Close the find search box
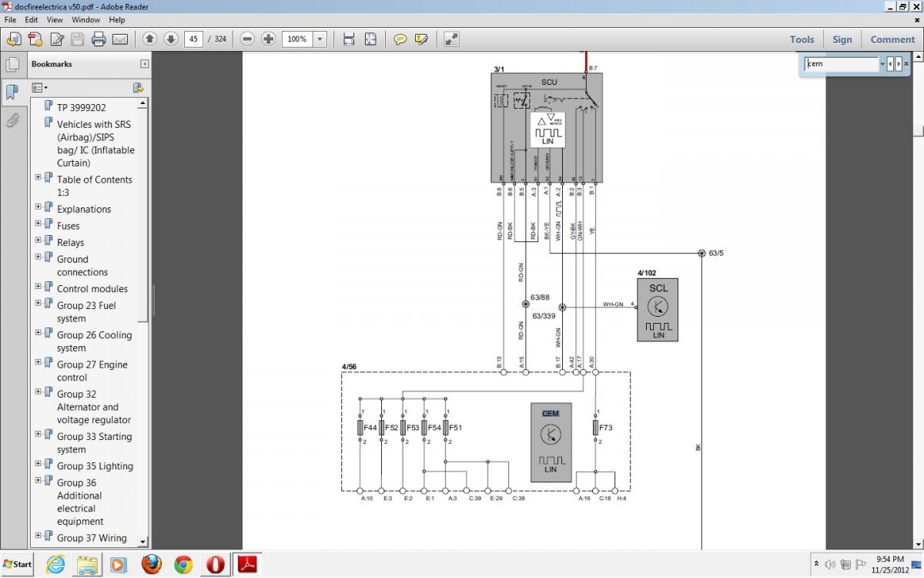 [x=906, y=64]
